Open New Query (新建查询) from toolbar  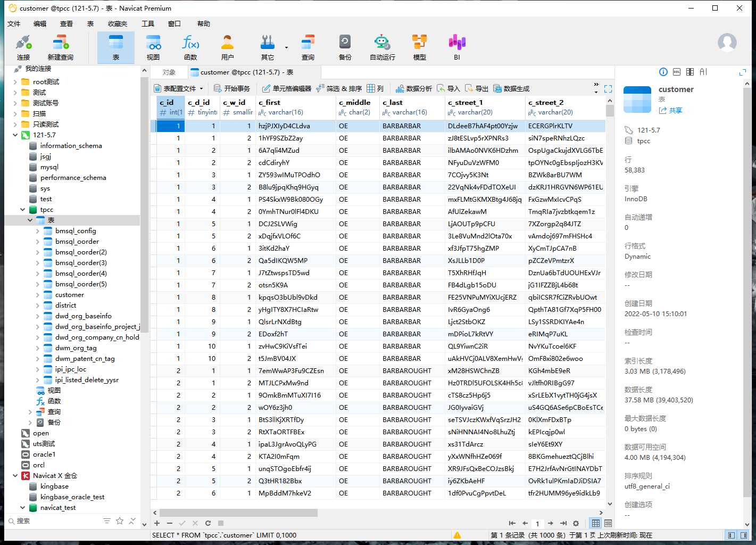[60, 47]
